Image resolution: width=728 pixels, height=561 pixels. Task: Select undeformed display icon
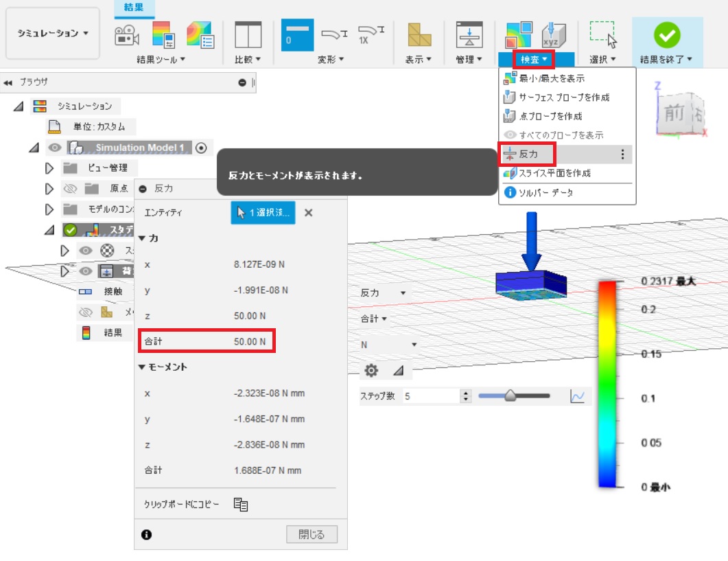pyautogui.click(x=297, y=35)
